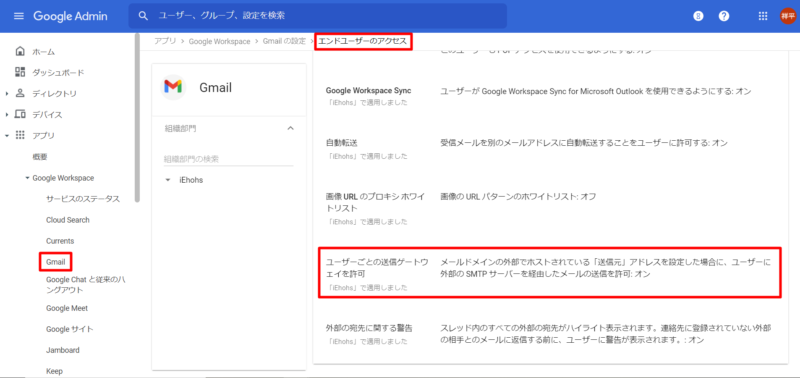The width and height of the screenshot is (800, 378).
Task: Open the hamburger main menu
Action: [19, 16]
